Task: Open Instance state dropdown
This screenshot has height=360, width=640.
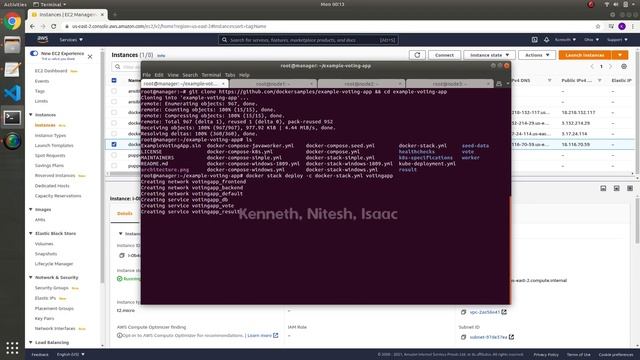Action: [489, 55]
